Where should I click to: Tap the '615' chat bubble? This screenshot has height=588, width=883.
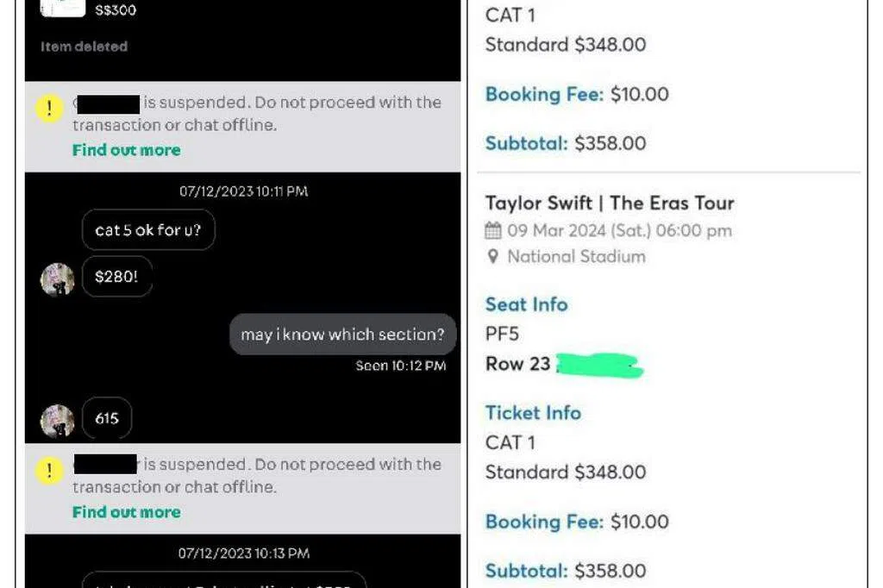[x=107, y=419]
